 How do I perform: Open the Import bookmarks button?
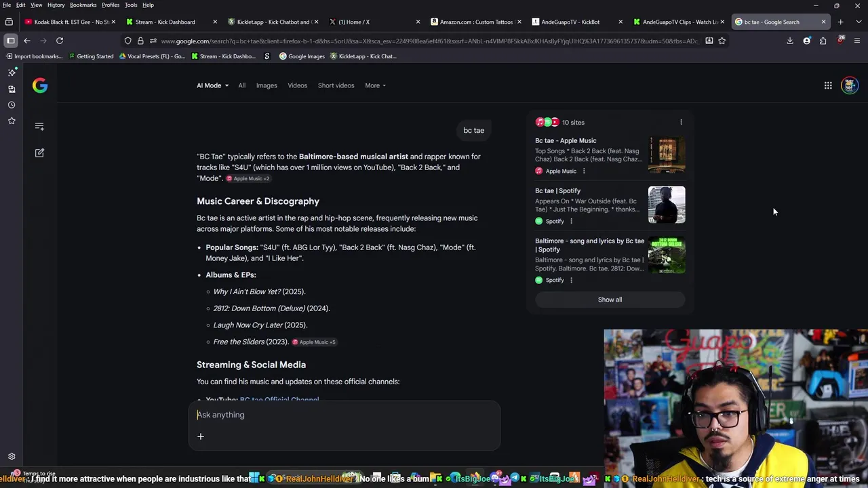pyautogui.click(x=34, y=56)
